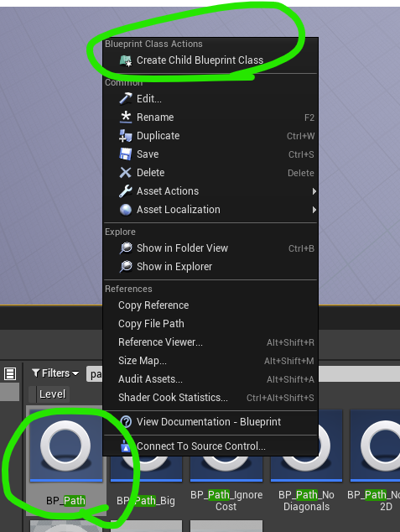Screen dimensions: 400x532
Task: Open the Filters dropdown
Action: point(55,373)
